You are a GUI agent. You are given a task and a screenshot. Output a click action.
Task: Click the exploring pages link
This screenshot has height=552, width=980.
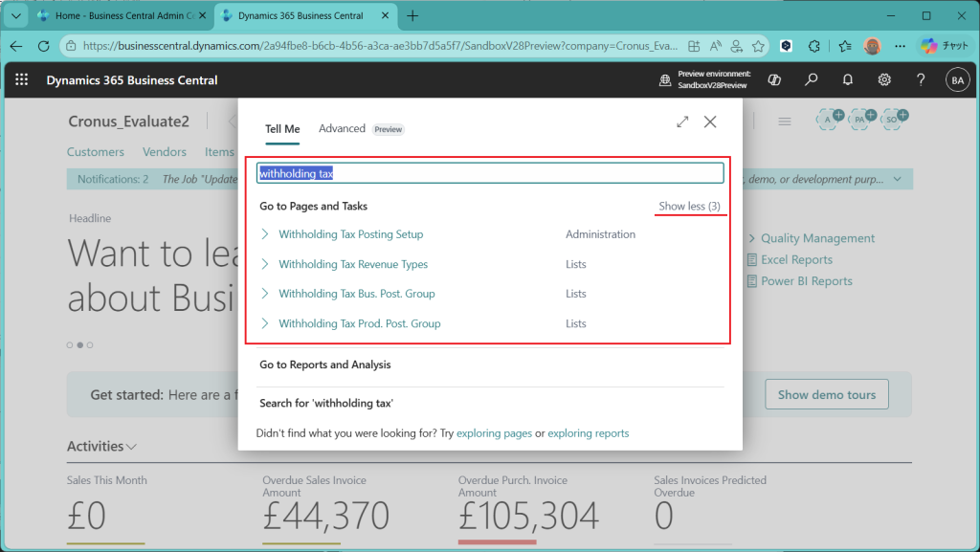point(494,433)
